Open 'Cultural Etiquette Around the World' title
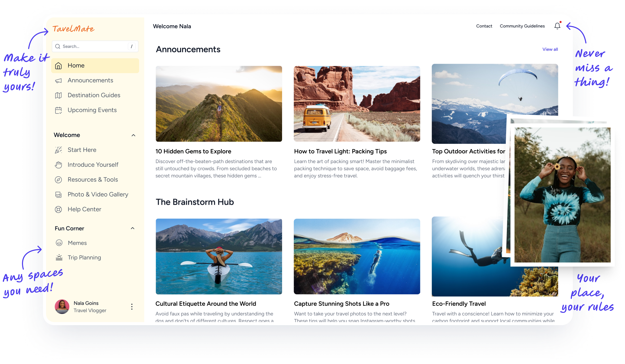The height and width of the screenshot is (364, 625). (206, 303)
